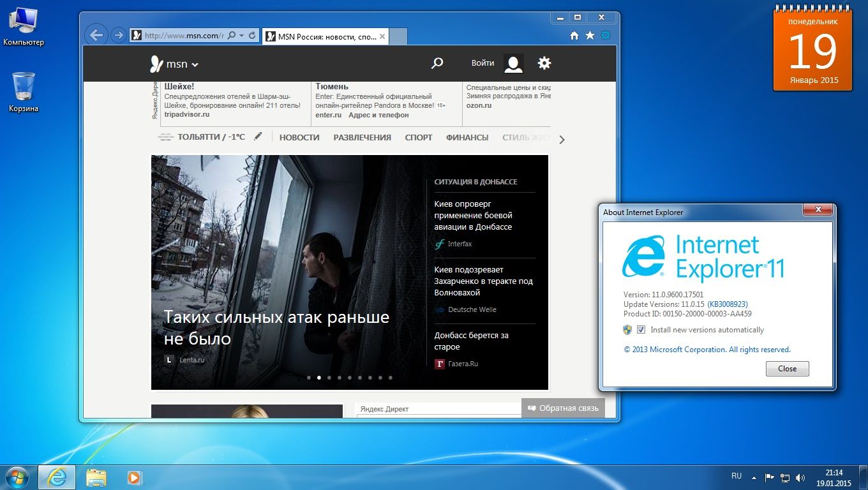Image resolution: width=868 pixels, height=490 pixels.
Task: Click the enter.ru ad link
Action: (328, 115)
